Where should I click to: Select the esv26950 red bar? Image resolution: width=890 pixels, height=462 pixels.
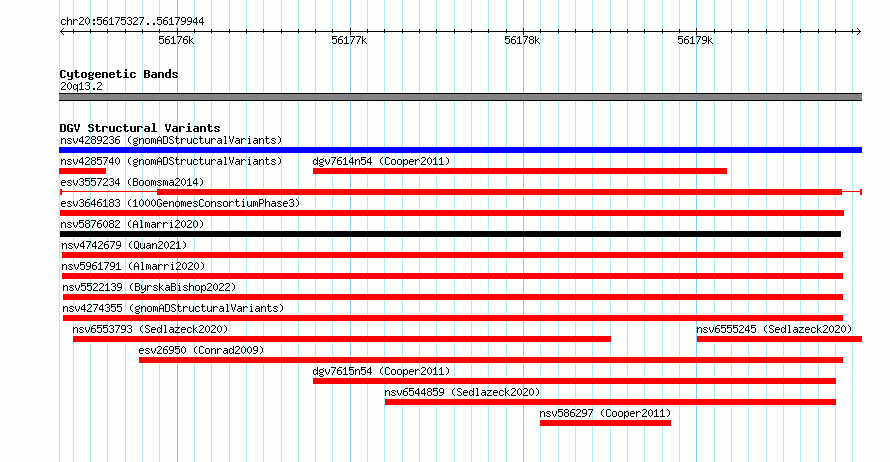[491, 360]
